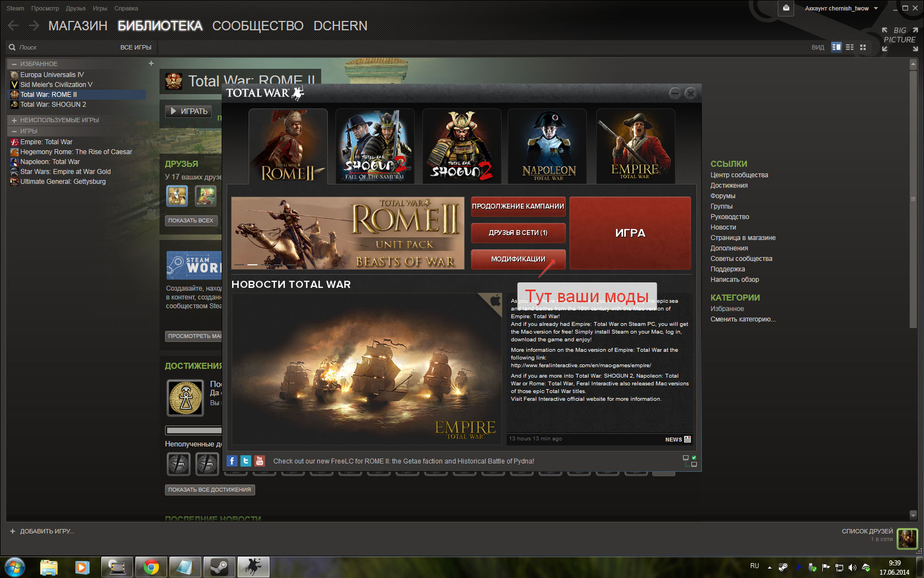The height and width of the screenshot is (578, 924).
Task: Click the NEWS feed icon
Action: [687, 439]
